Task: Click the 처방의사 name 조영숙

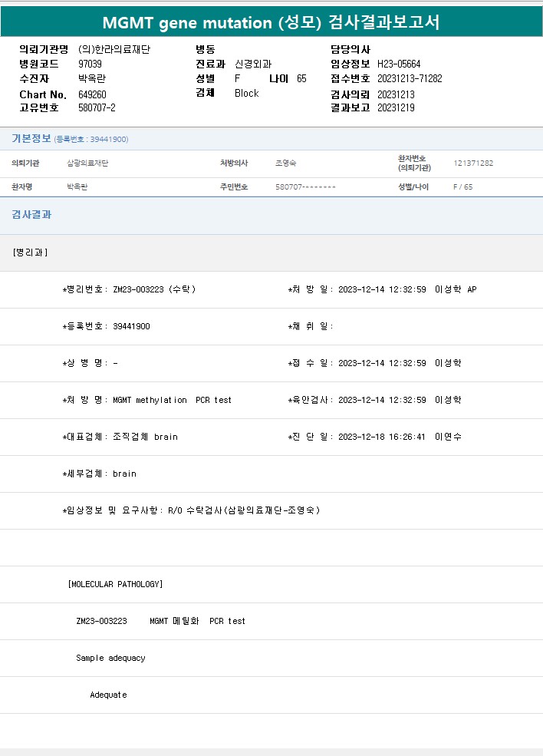Action: (287, 163)
